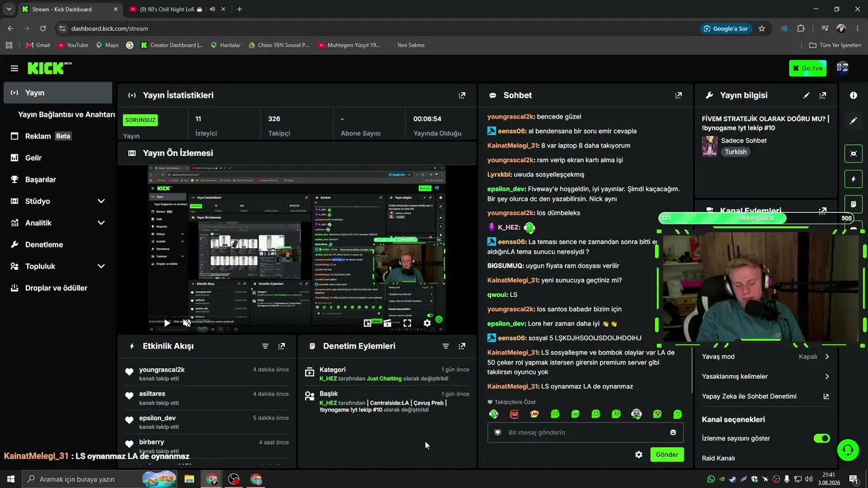Open the Creator Dashboard bookmark
This screenshot has height=488, width=868.
point(172,45)
